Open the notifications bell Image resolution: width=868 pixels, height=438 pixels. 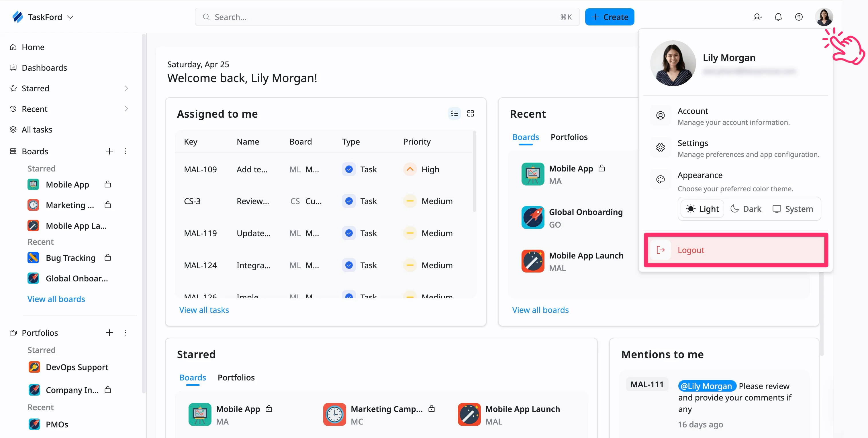(x=778, y=17)
